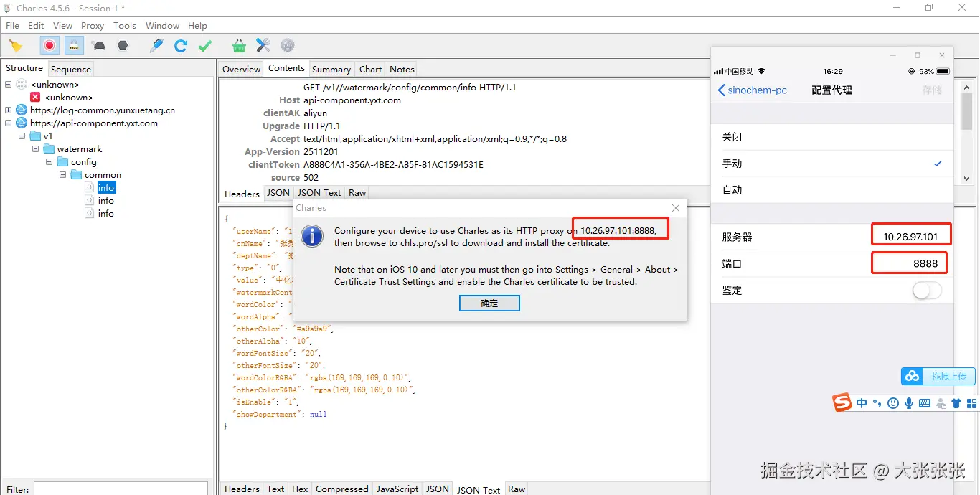
Task: Collapse the common folder
Action: [62, 174]
